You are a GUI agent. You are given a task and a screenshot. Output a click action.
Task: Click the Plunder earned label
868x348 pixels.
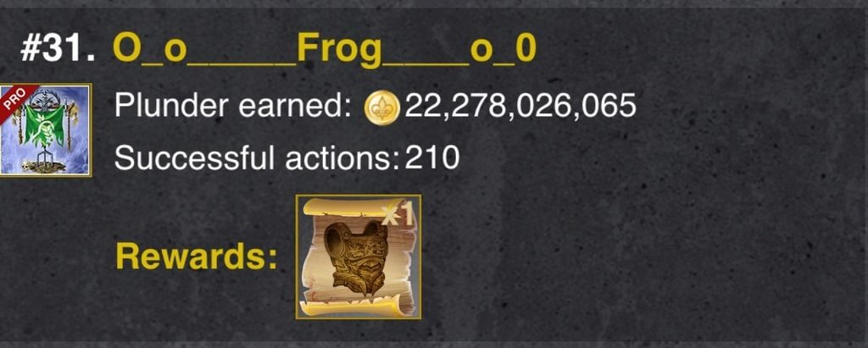pos(233,106)
